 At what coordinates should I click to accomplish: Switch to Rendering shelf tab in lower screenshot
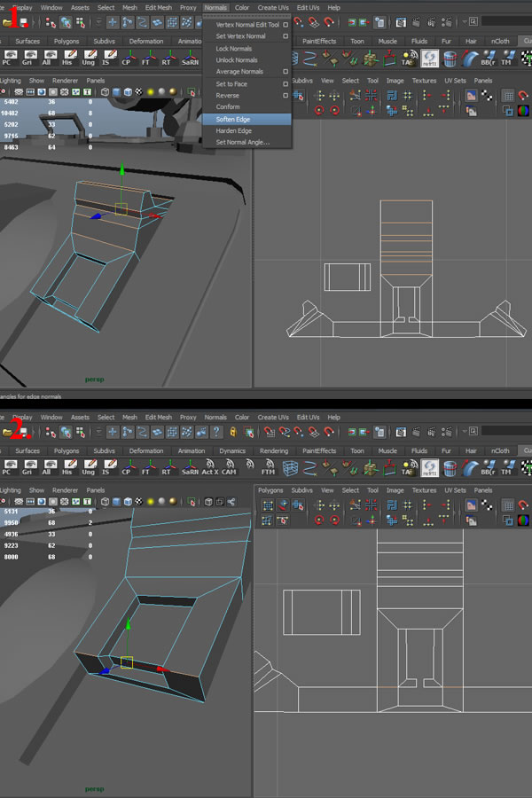pos(274,451)
